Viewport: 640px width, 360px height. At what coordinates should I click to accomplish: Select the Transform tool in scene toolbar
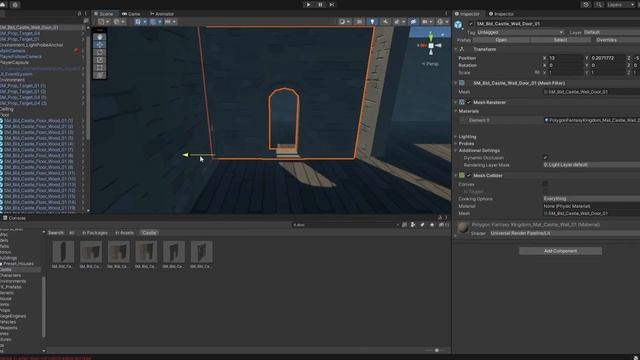[x=100, y=75]
